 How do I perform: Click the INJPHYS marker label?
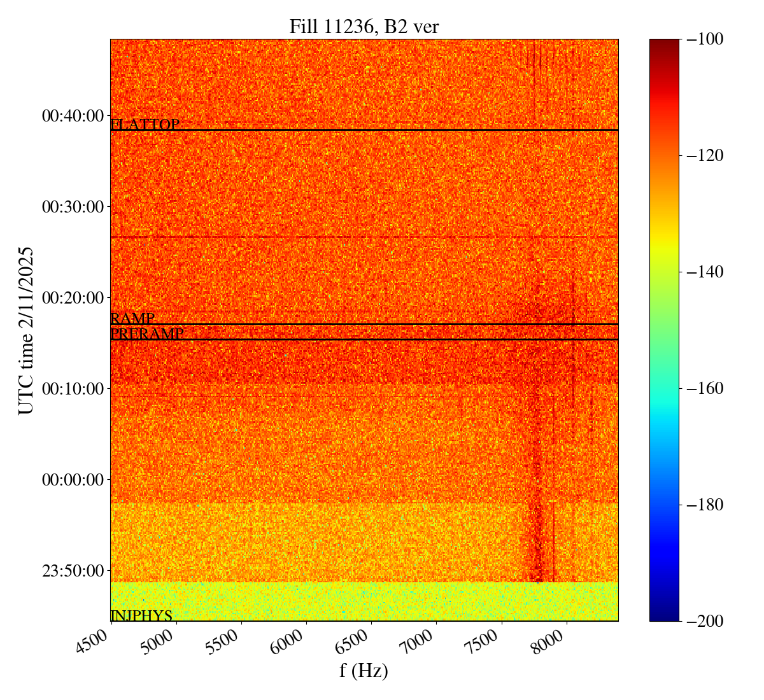pos(141,615)
